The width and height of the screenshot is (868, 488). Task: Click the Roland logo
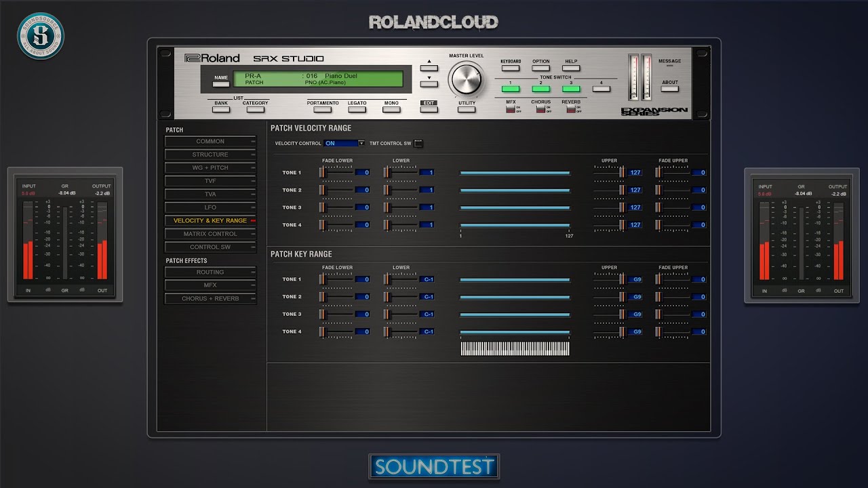click(x=212, y=58)
